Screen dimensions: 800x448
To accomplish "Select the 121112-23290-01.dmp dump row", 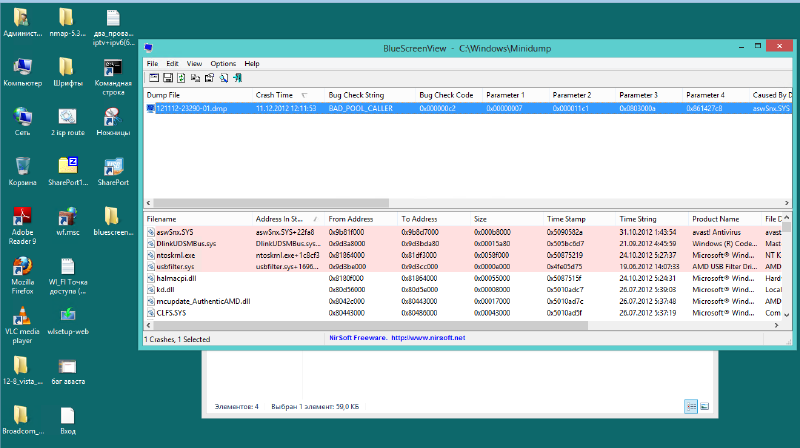I will click(x=468, y=108).
